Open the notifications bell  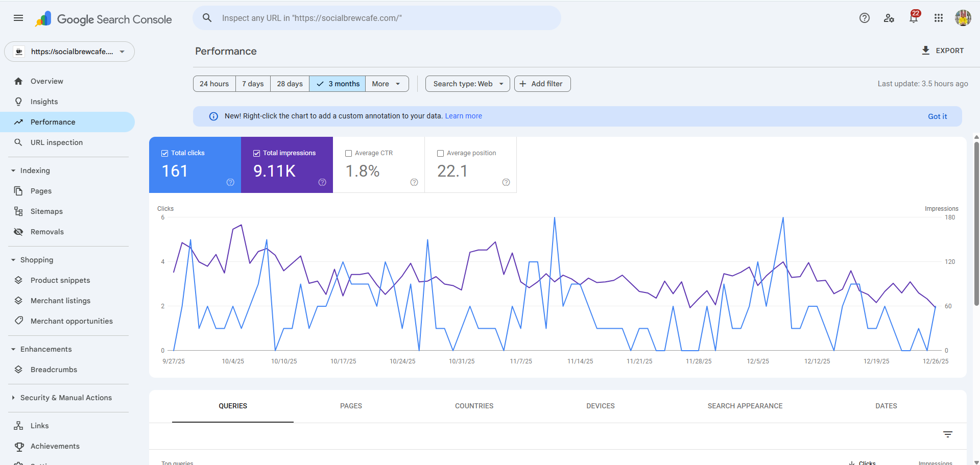tap(913, 18)
